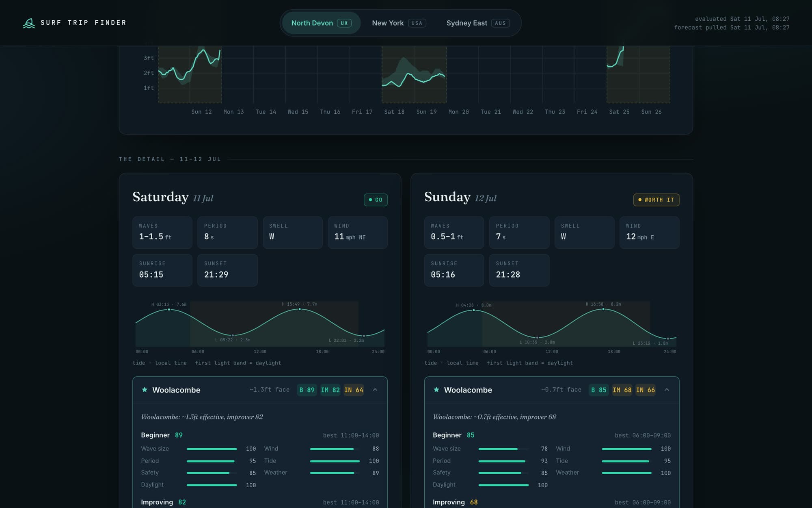Select the North Devon UK location tab
Image resolution: width=812 pixels, height=508 pixels.
321,23
